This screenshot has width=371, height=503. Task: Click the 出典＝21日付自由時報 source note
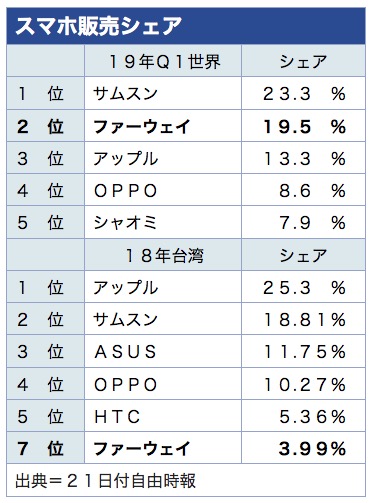coord(106,480)
